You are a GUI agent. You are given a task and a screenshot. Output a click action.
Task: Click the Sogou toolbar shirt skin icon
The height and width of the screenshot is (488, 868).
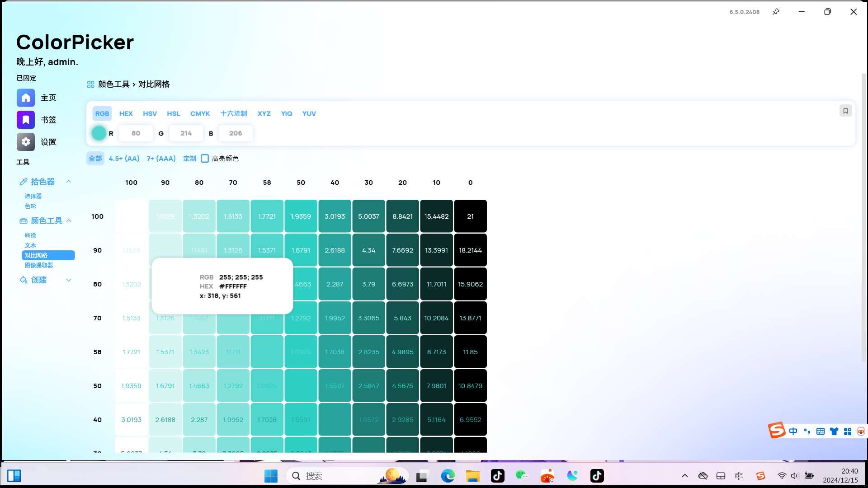click(x=834, y=432)
